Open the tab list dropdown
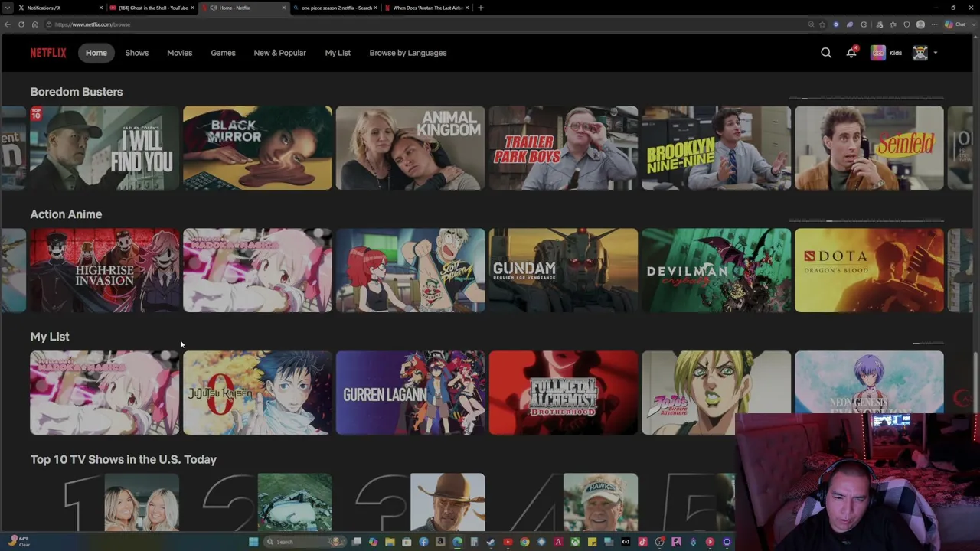 click(7, 8)
